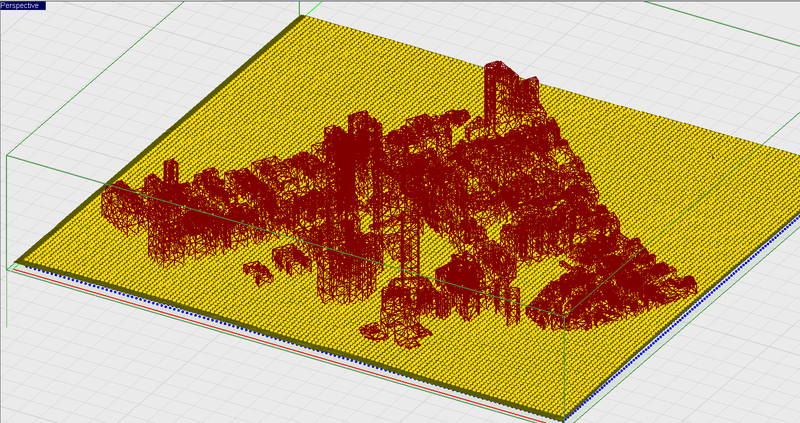Click the back corner of the yellow terrain
Viewport: 800px width, 423px height.
(x=304, y=18)
